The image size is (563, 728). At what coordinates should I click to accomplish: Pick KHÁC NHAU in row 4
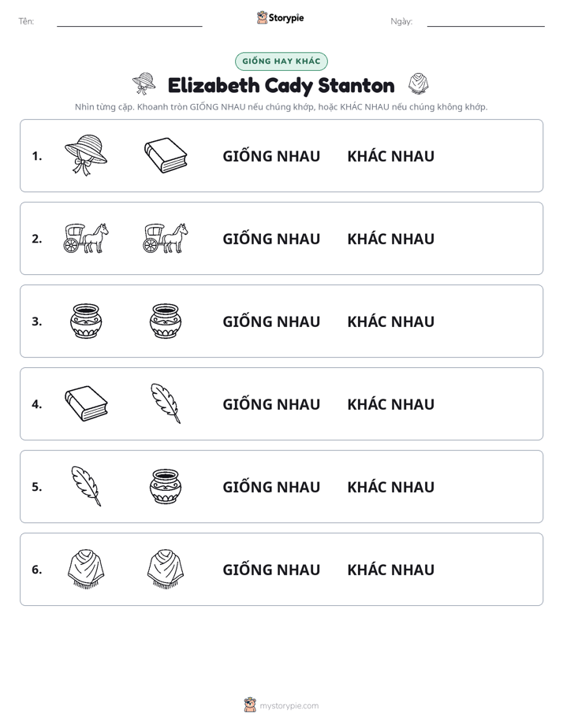(x=390, y=404)
